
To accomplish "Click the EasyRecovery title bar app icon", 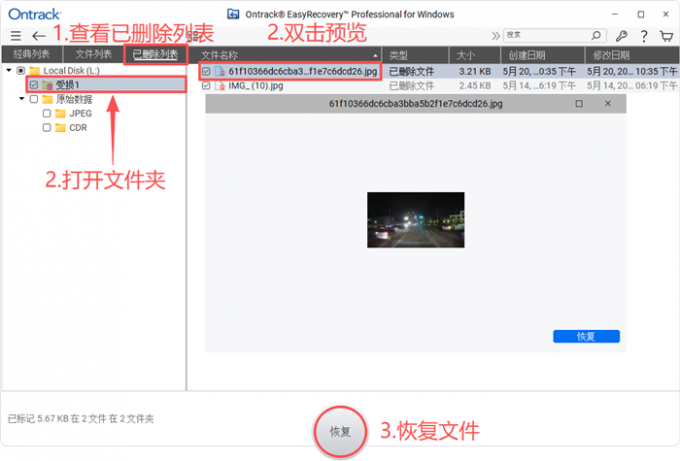I will (233, 14).
